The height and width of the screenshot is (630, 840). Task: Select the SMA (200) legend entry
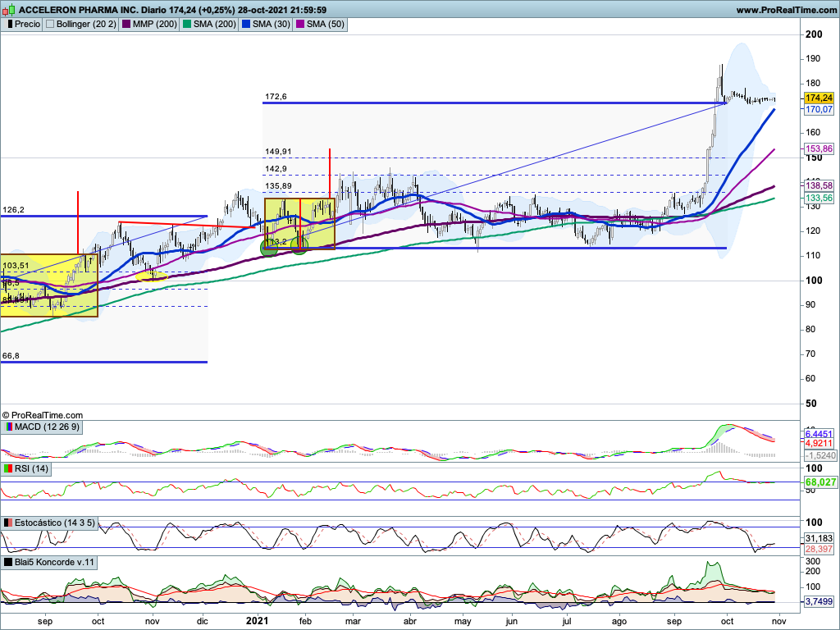tap(209, 24)
